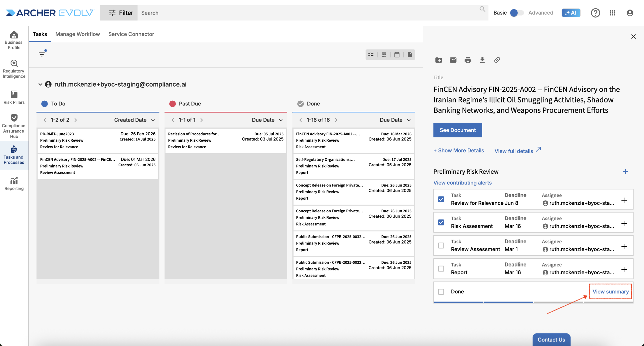Check the Review Assessment task checkbox
This screenshot has width=644, height=346.
pos(441,245)
